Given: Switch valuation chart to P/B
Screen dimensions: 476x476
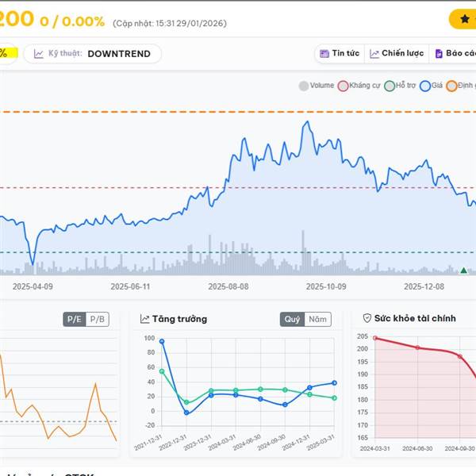Looking at the screenshot, I should [98, 319].
